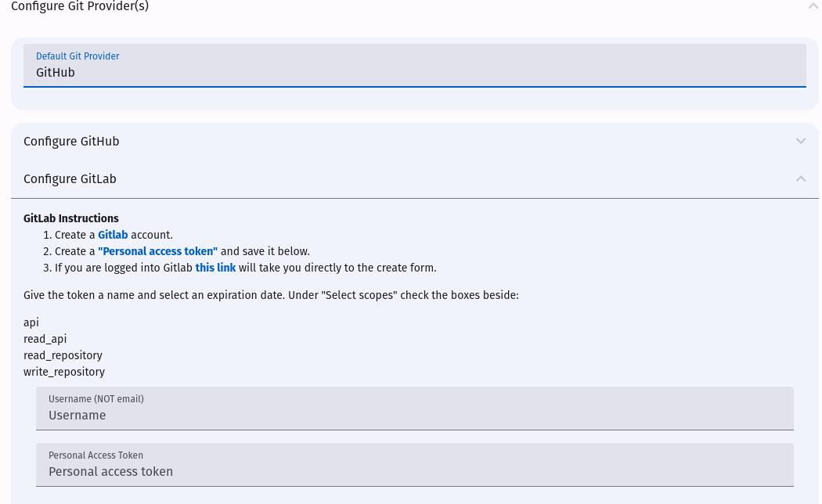Collapse the Configure GitLab section
Screen dimensions: 822x504
coord(415,179)
